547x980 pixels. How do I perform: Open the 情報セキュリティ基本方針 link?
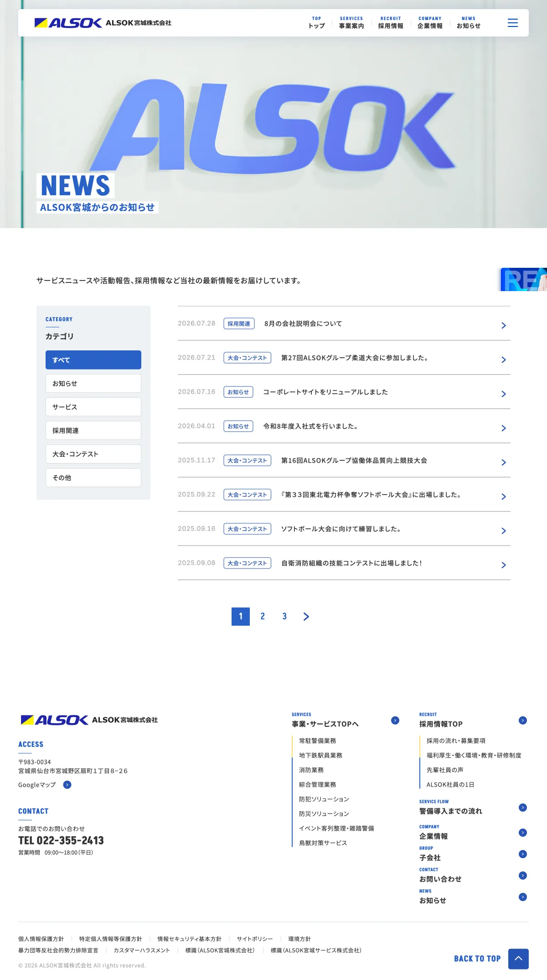point(190,939)
